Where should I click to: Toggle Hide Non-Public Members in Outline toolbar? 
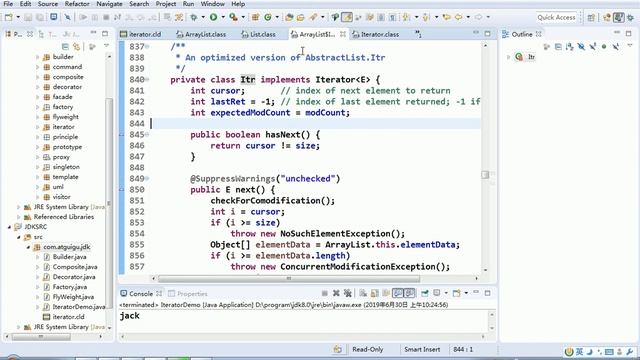pos(604,47)
